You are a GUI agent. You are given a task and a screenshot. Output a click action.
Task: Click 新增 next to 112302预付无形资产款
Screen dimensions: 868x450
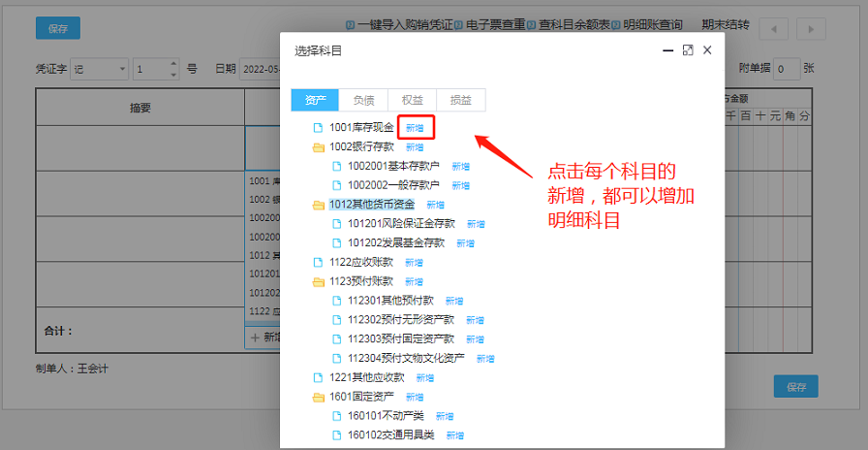coord(475,320)
